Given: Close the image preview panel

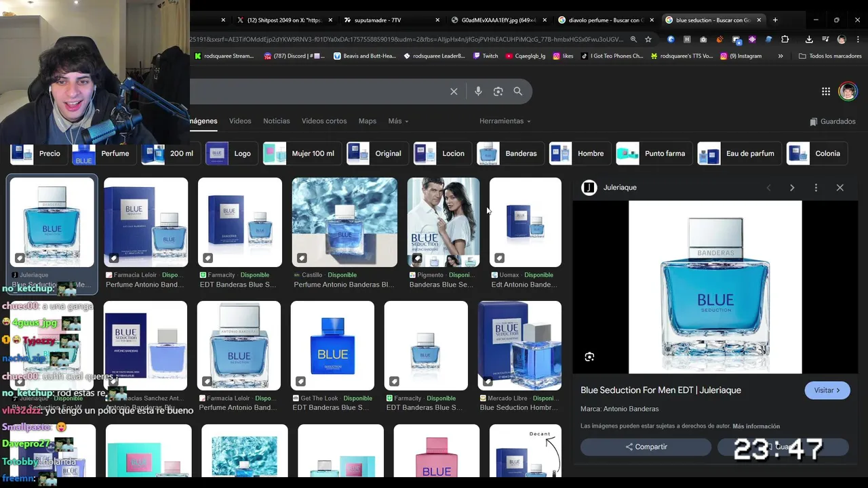Looking at the screenshot, I should (x=840, y=188).
